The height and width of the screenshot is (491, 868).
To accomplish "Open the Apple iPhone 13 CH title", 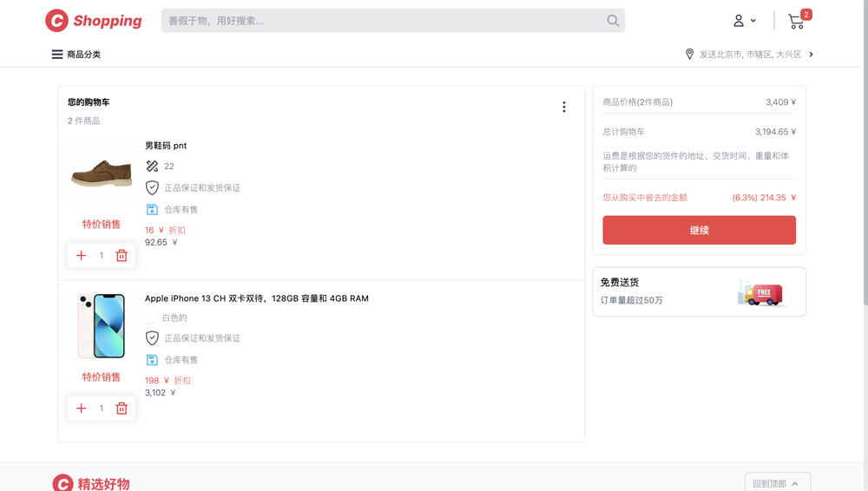I will pos(257,298).
